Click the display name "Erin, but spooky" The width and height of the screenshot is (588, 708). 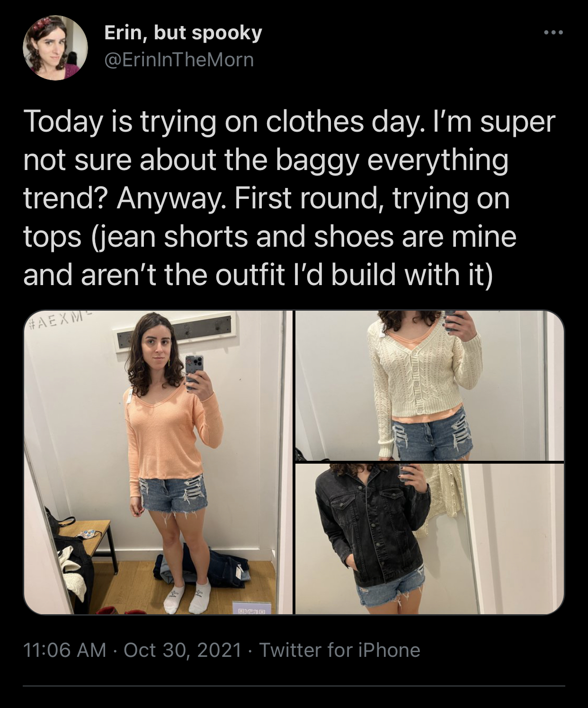(x=182, y=33)
